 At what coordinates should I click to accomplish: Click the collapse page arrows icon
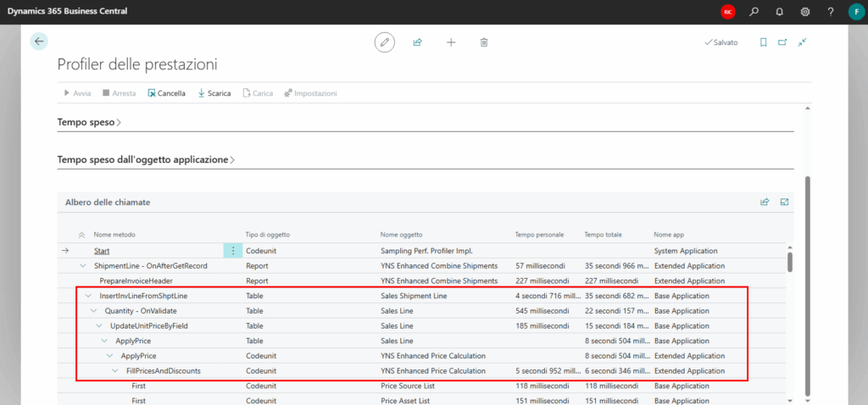802,42
